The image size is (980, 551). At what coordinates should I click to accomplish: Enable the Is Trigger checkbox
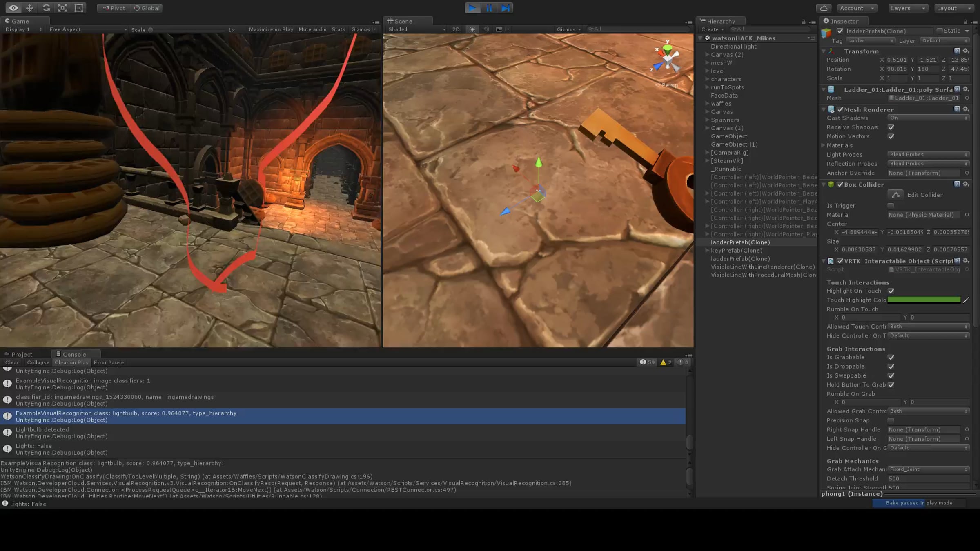tap(891, 206)
